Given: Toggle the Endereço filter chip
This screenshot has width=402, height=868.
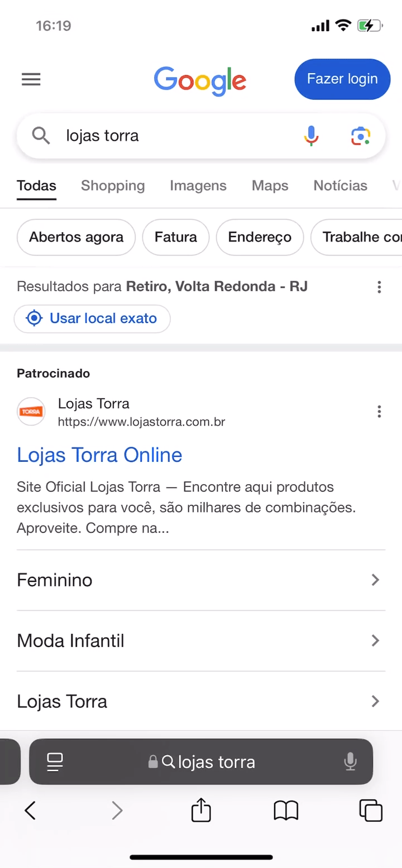Looking at the screenshot, I should coord(260,237).
